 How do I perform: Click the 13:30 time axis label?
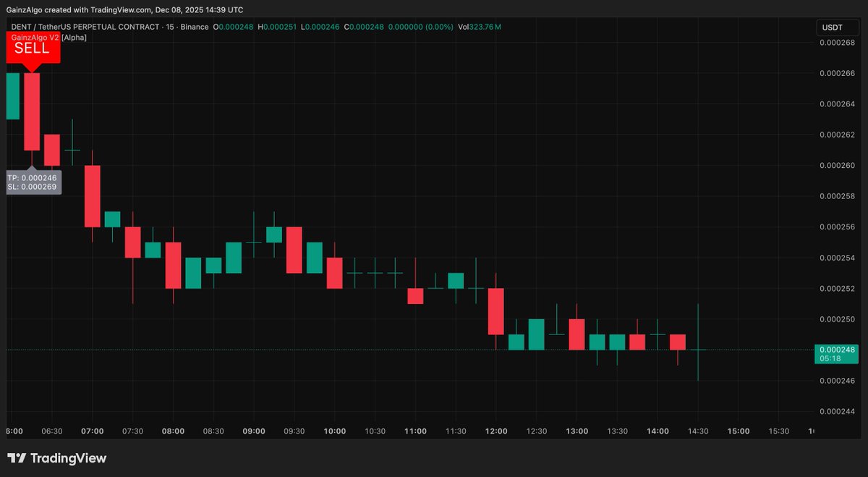point(617,431)
